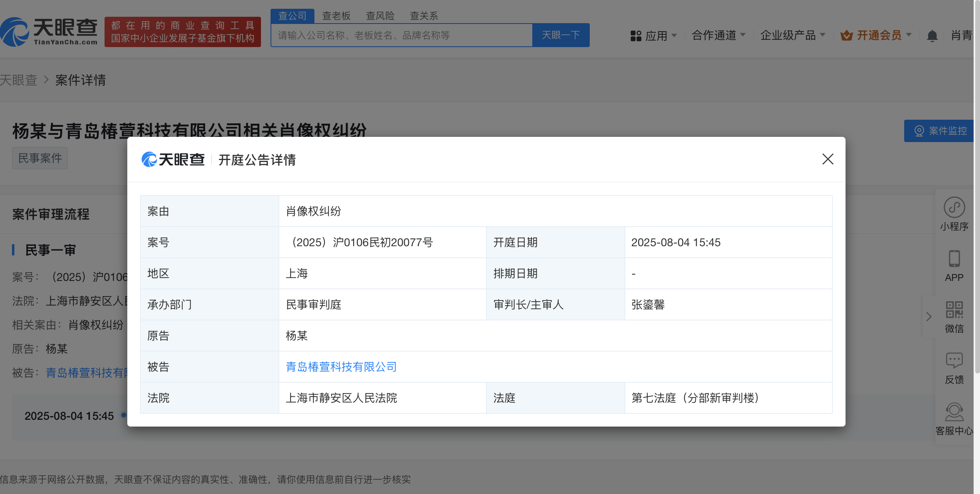
Task: Click the TianYanCha logo in header
Action: (x=49, y=32)
